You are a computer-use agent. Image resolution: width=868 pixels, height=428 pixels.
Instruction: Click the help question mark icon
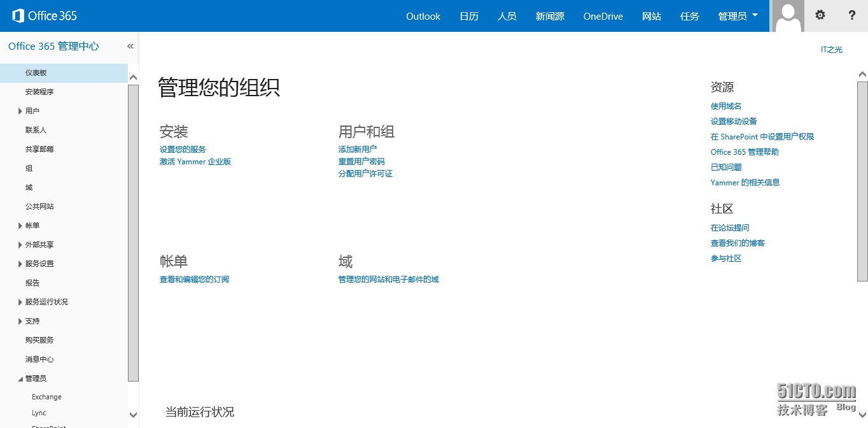pos(852,15)
